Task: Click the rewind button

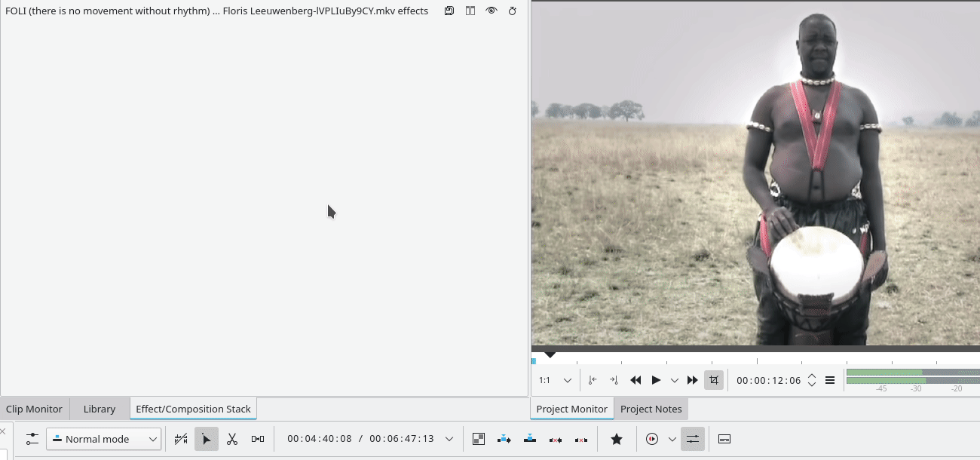Action: [635, 380]
